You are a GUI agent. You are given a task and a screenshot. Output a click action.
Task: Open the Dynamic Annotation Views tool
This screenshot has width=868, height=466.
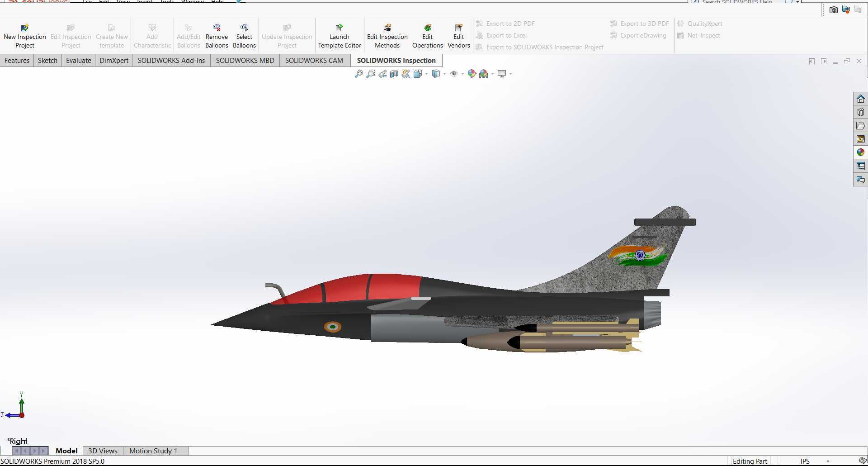coord(406,74)
